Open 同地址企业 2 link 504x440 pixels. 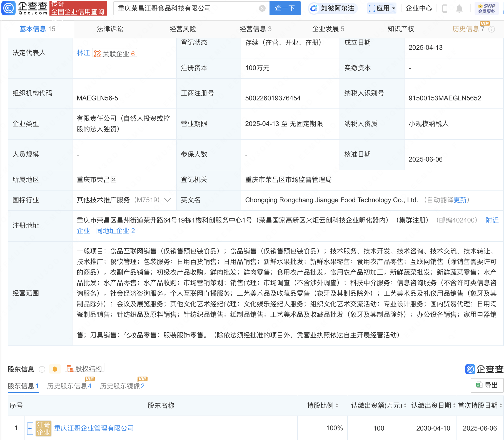click(x=115, y=231)
